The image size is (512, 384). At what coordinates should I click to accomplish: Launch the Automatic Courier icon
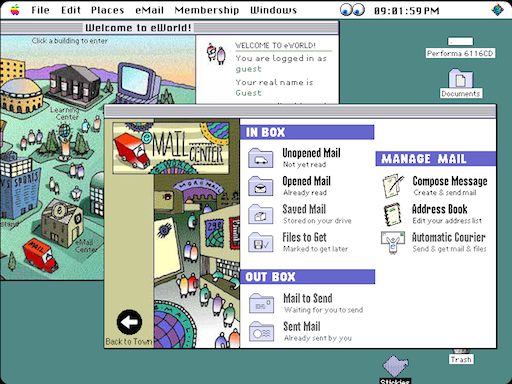click(393, 242)
